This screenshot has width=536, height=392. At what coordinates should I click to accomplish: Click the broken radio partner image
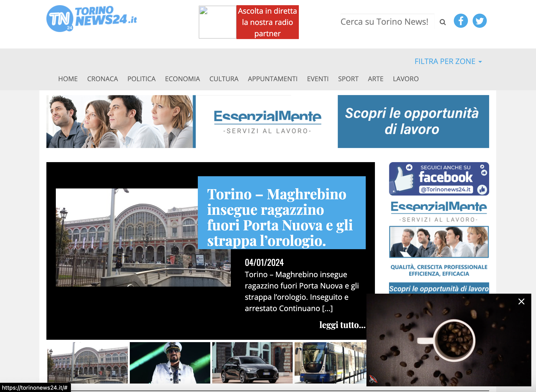click(x=217, y=22)
